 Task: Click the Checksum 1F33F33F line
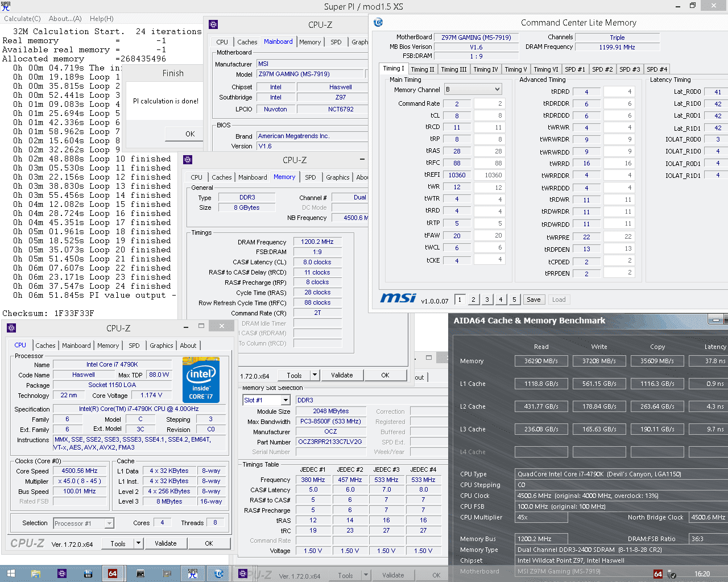pyautogui.click(x=48, y=313)
